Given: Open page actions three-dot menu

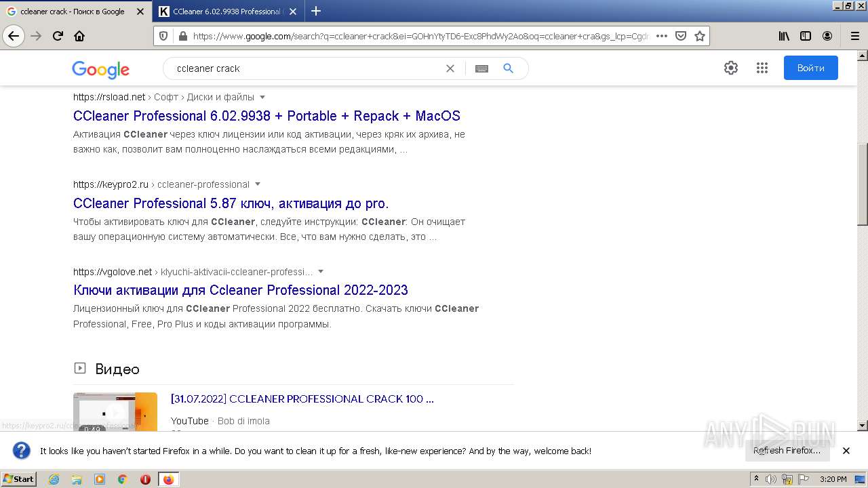Looking at the screenshot, I should [662, 36].
